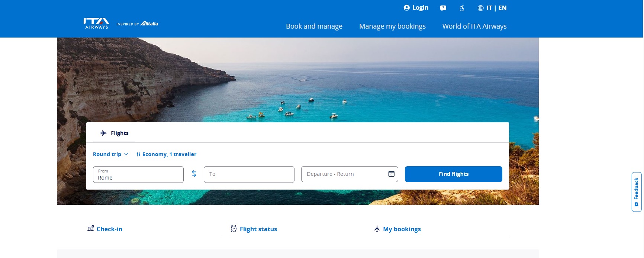Click the Alitalia logo in header

[149, 24]
